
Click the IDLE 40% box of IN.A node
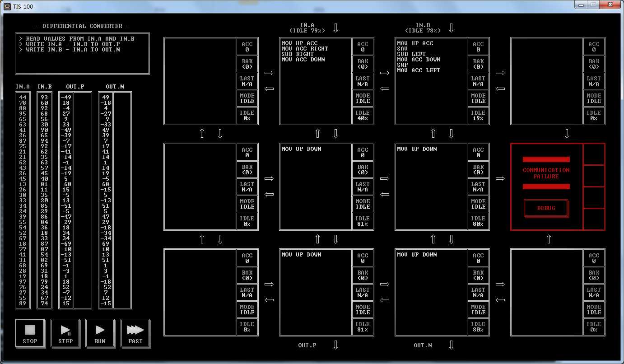pyautogui.click(x=363, y=116)
